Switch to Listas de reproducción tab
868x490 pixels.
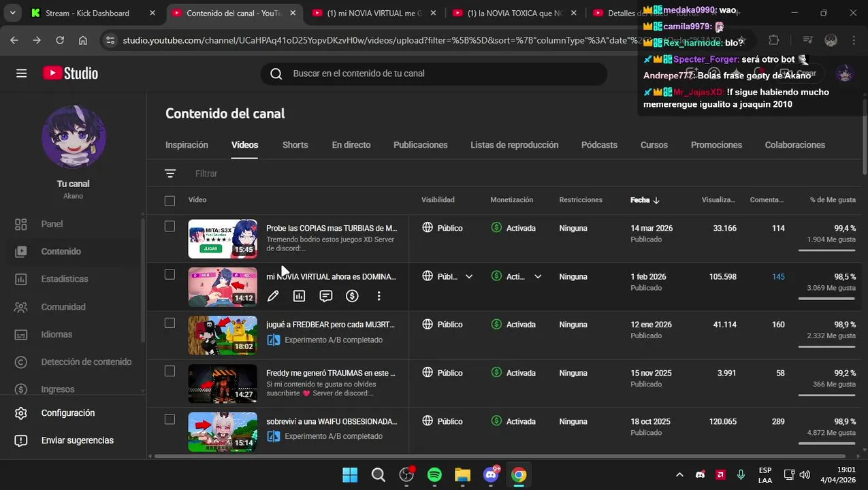click(515, 145)
